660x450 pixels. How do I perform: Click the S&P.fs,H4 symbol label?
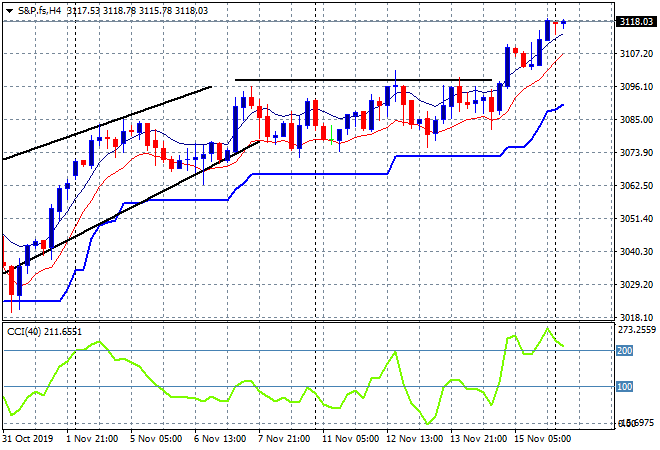point(40,11)
